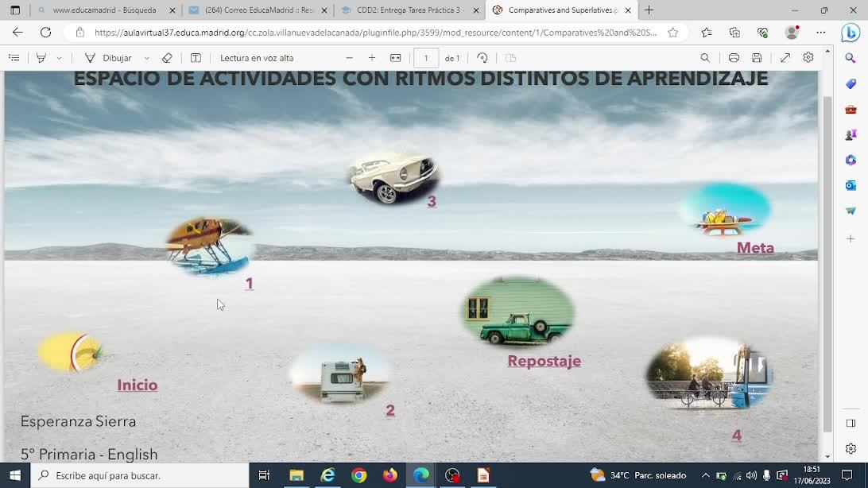Toggle fit to width page view
868x488 pixels.
(x=396, y=58)
